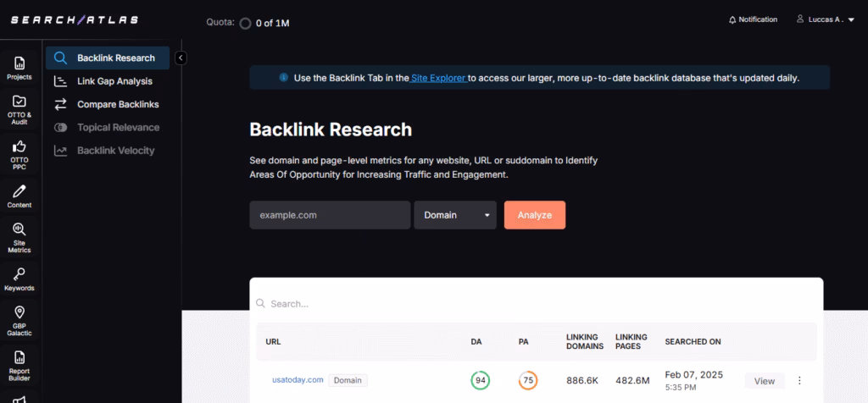This screenshot has width=868, height=403.
Task: Open Report Builder icon
Action: (19, 362)
